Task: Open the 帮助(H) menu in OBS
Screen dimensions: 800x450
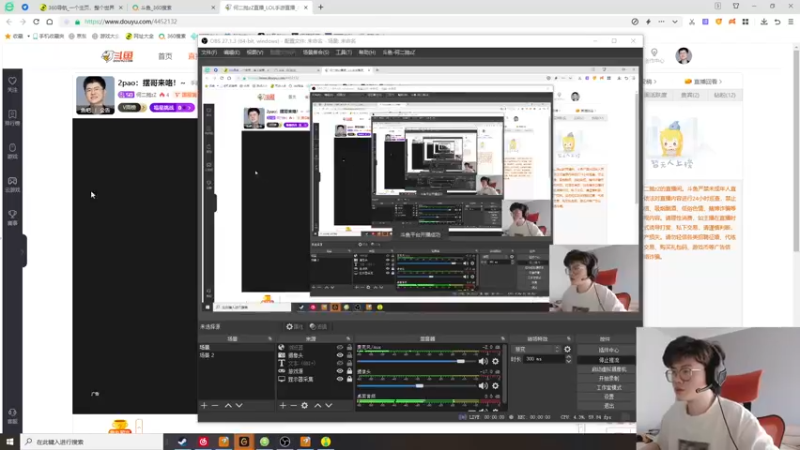Action: [x=367, y=53]
